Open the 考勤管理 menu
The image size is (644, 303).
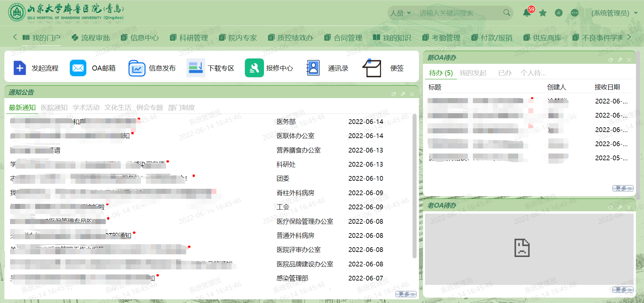441,38
